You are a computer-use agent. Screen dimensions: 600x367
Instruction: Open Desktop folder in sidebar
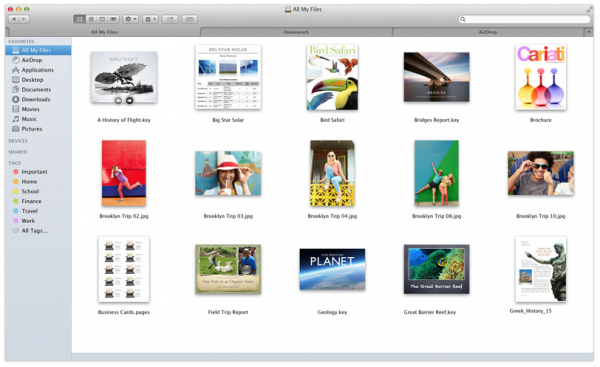tap(38, 80)
